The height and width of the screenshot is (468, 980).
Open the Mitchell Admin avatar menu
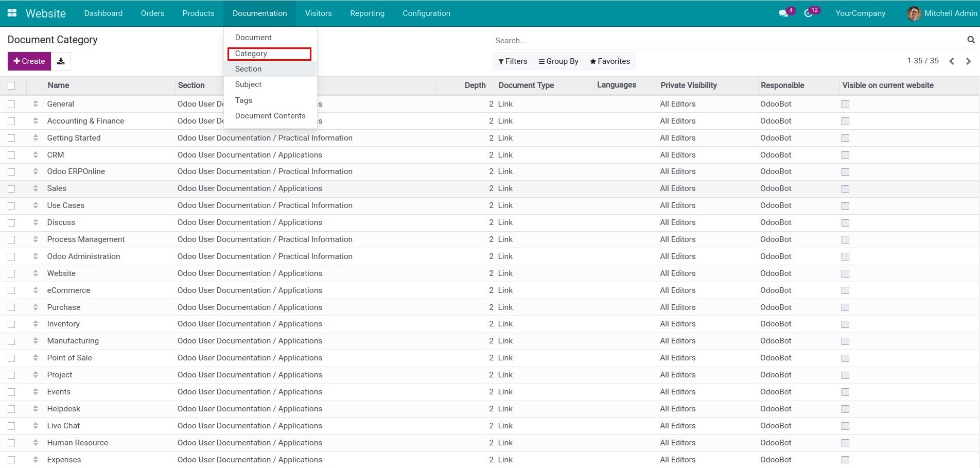click(914, 13)
